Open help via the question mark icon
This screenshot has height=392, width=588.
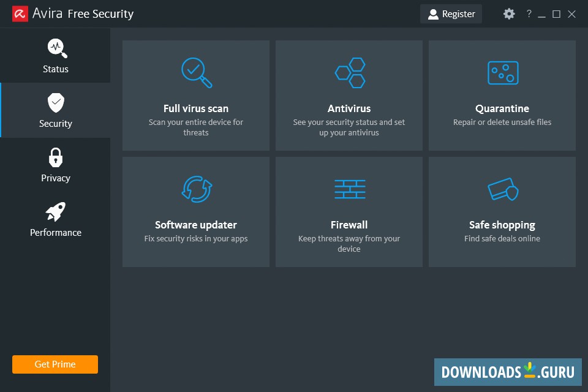pyautogui.click(x=529, y=13)
